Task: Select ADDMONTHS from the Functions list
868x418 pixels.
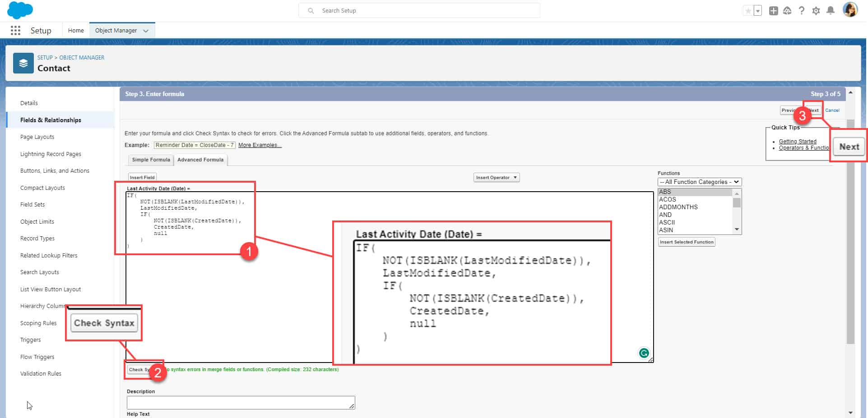Action: point(678,207)
